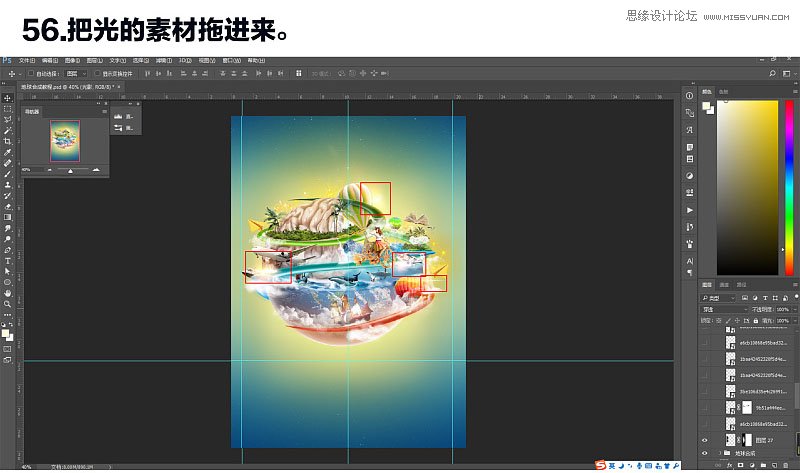This screenshot has width=800, height=473.
Task: Open the Layers panel flyout menu
Action: [x=795, y=285]
